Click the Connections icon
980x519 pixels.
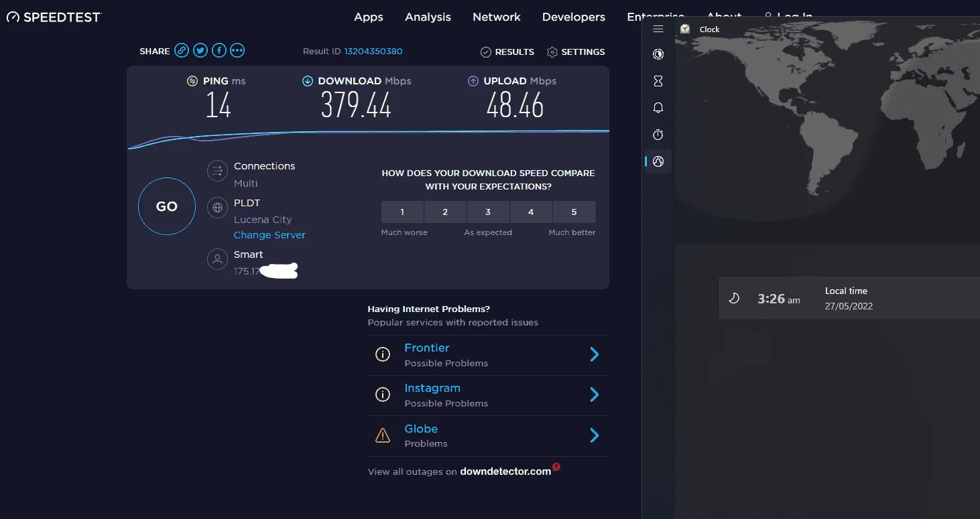point(217,171)
